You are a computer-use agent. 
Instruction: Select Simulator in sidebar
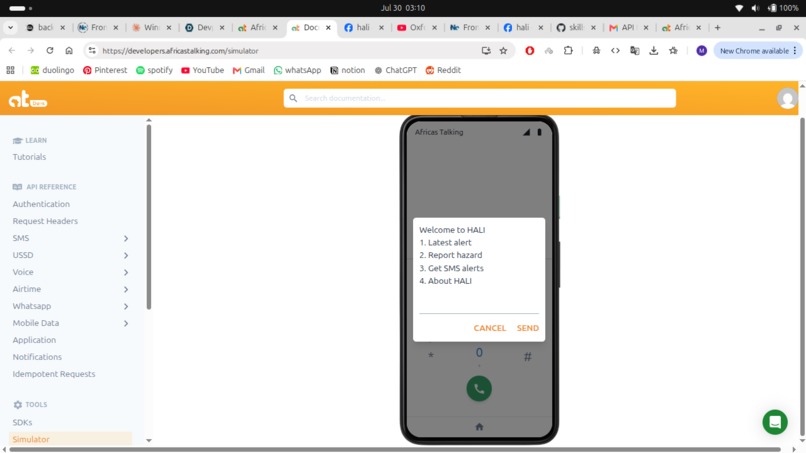[70, 439]
